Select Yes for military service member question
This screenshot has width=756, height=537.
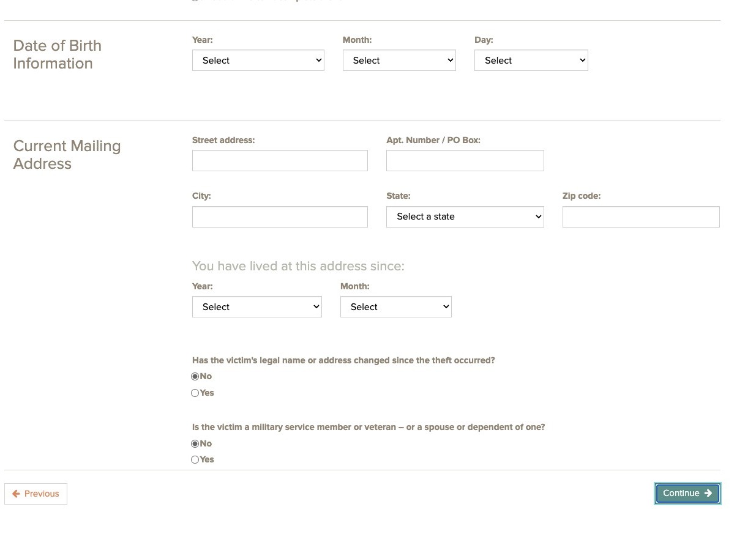point(195,460)
